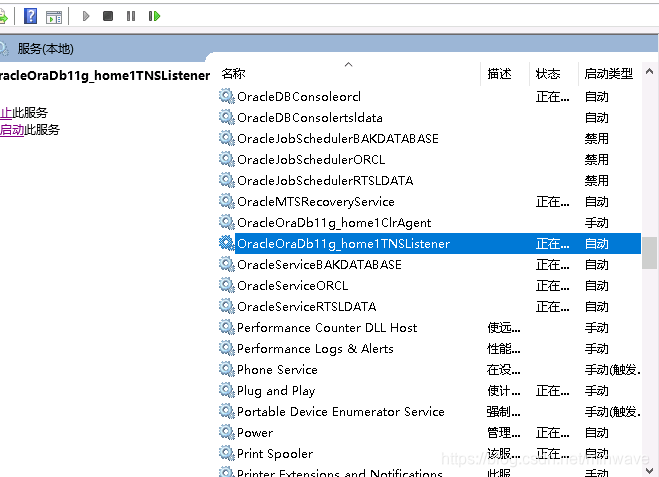Click the gear icon beside Performance Counter DLL Host

click(227, 327)
